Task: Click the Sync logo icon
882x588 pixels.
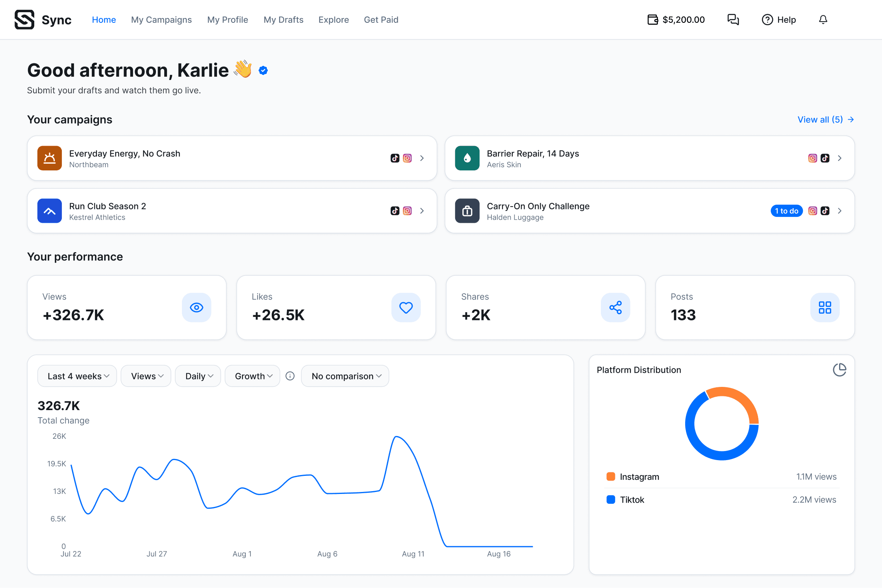Action: click(24, 20)
